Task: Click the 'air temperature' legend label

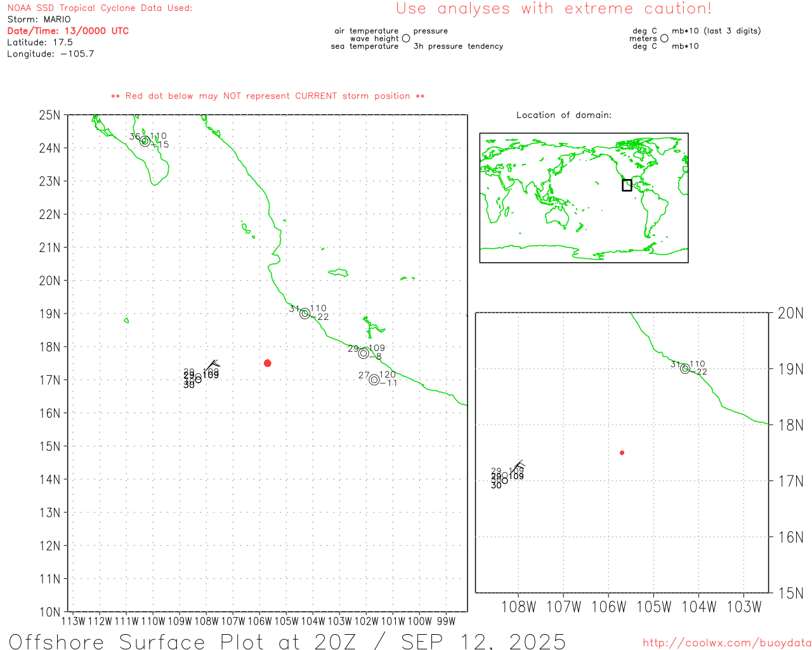Action: [367, 31]
